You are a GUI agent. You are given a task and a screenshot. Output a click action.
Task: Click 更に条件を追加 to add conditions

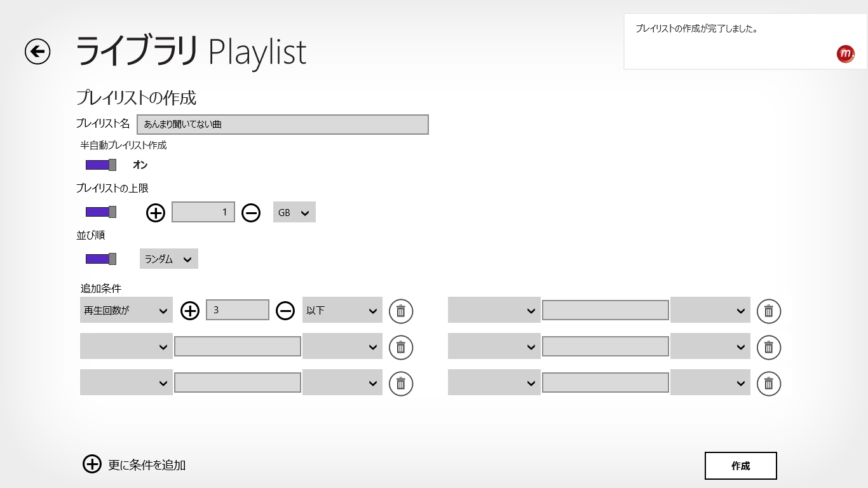(x=147, y=465)
